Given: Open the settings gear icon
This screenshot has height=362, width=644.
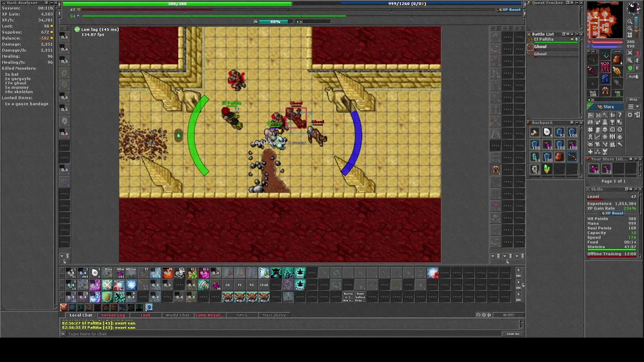Looking at the screenshot, I should (x=630, y=115).
